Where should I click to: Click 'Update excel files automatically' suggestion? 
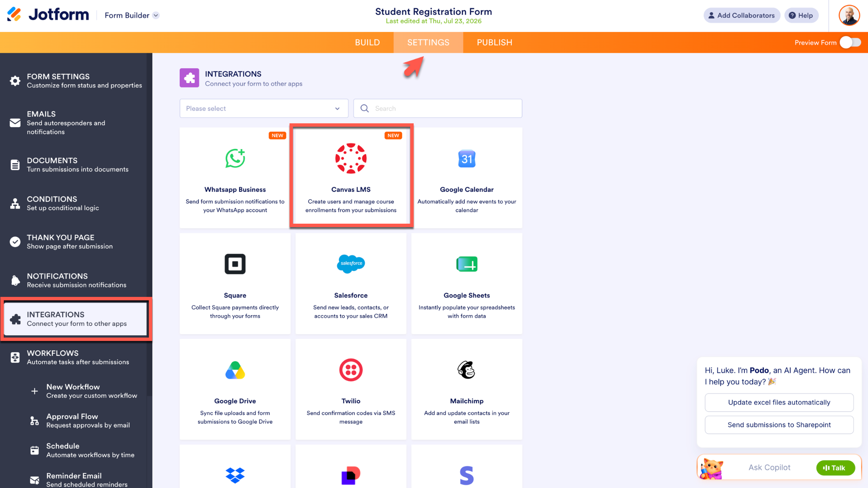point(779,402)
